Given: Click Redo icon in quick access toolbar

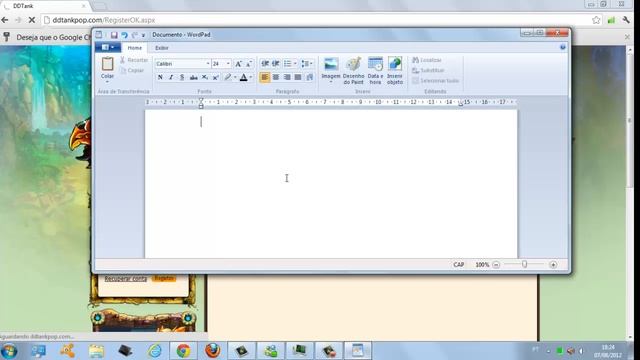Looking at the screenshot, I should click(x=135, y=35).
